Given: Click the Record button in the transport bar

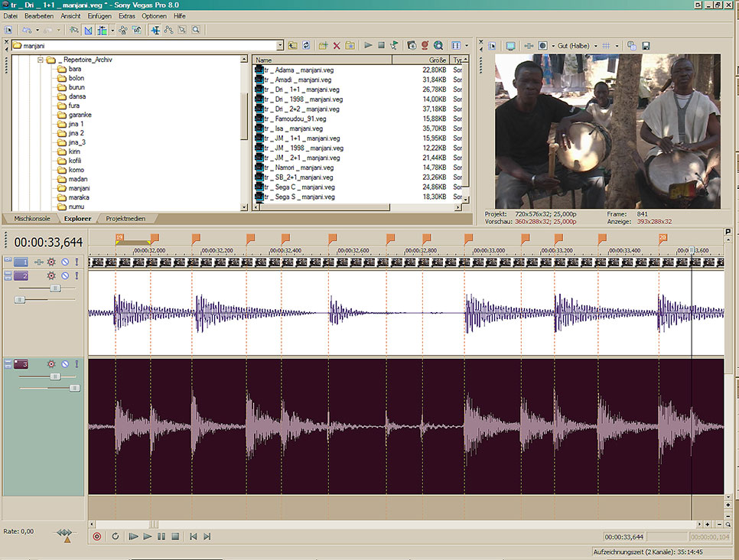Looking at the screenshot, I should 96,536.
